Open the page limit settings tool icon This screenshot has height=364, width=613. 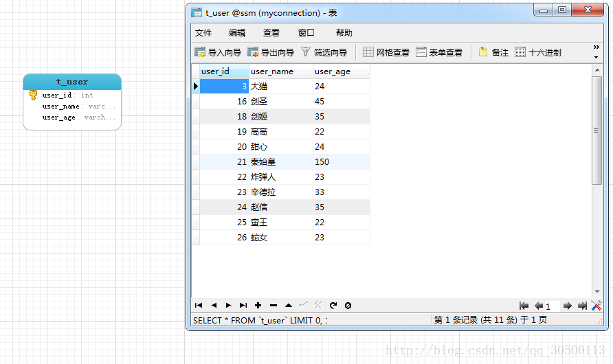(x=597, y=306)
